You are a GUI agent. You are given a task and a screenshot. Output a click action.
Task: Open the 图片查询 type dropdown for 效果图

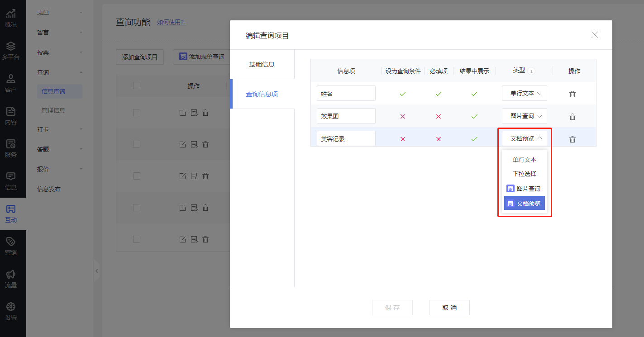[x=525, y=116]
